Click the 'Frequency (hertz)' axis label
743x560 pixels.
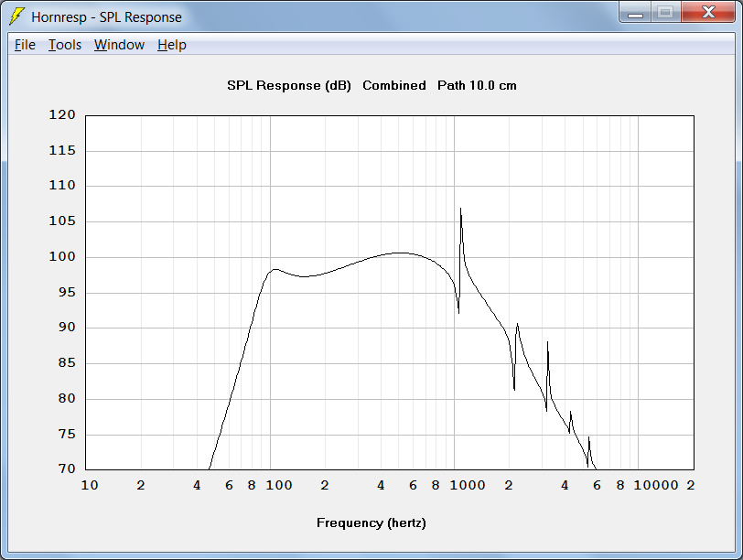[371, 523]
